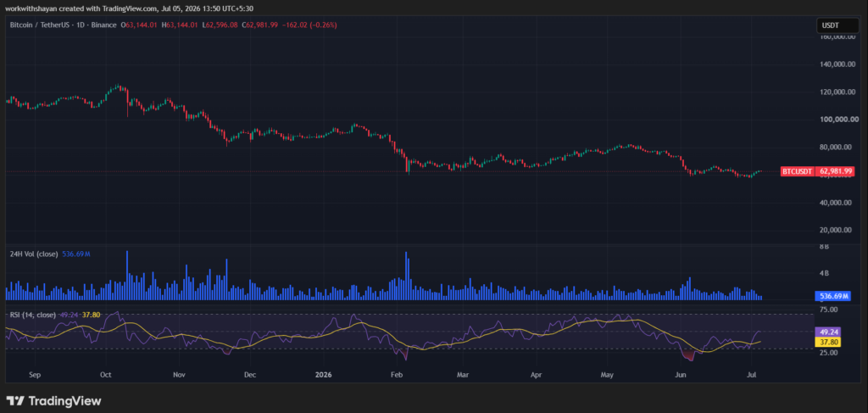Click the Dec label on the time axis
868x413 pixels.
point(250,375)
